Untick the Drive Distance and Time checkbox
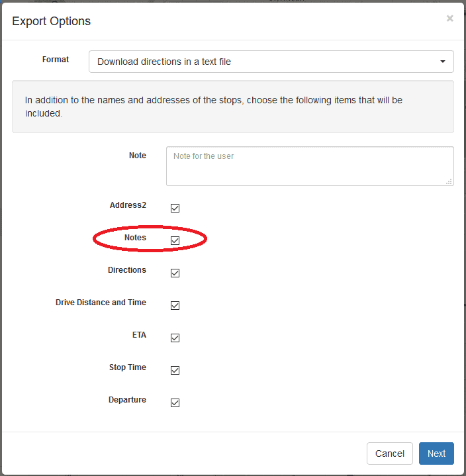 pos(175,305)
